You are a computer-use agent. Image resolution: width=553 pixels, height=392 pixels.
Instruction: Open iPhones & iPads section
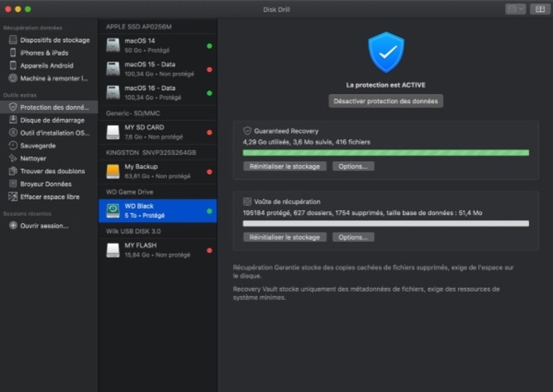(49, 53)
